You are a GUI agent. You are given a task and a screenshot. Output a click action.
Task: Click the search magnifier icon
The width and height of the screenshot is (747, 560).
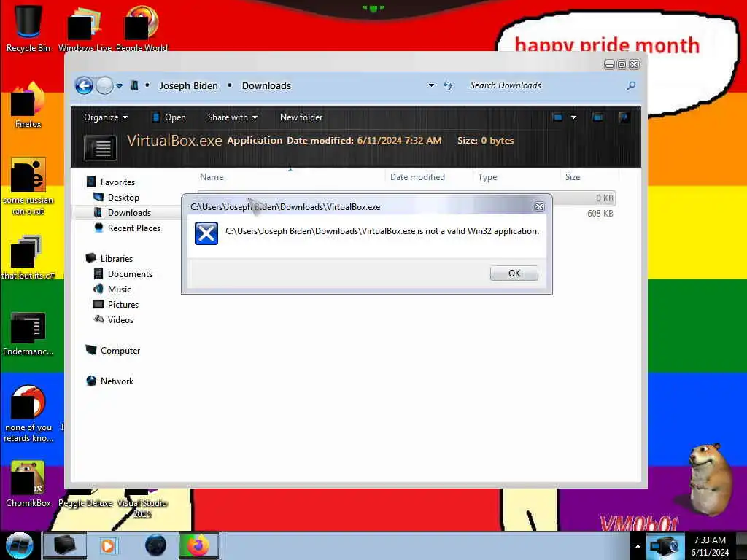pyautogui.click(x=631, y=86)
